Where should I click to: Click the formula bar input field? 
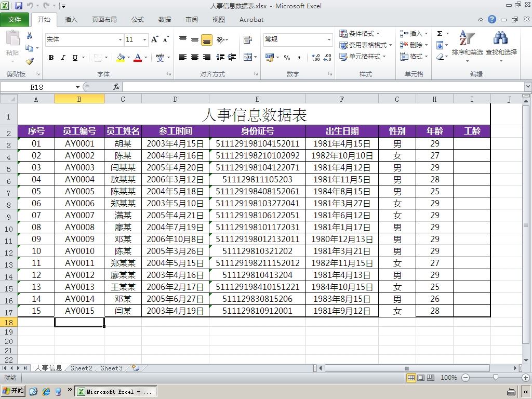tap(323, 87)
